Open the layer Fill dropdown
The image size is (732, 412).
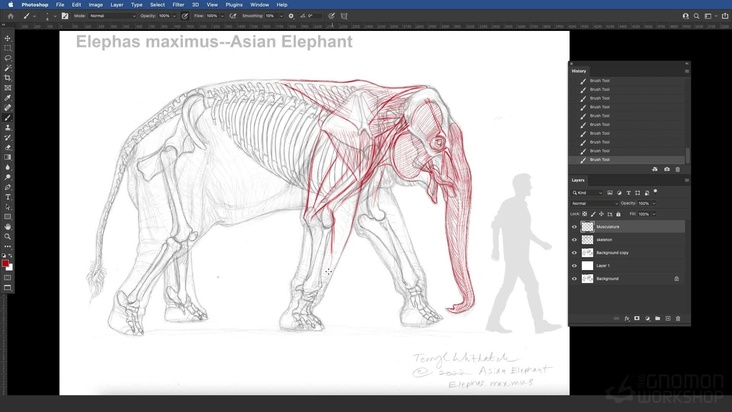coord(654,214)
